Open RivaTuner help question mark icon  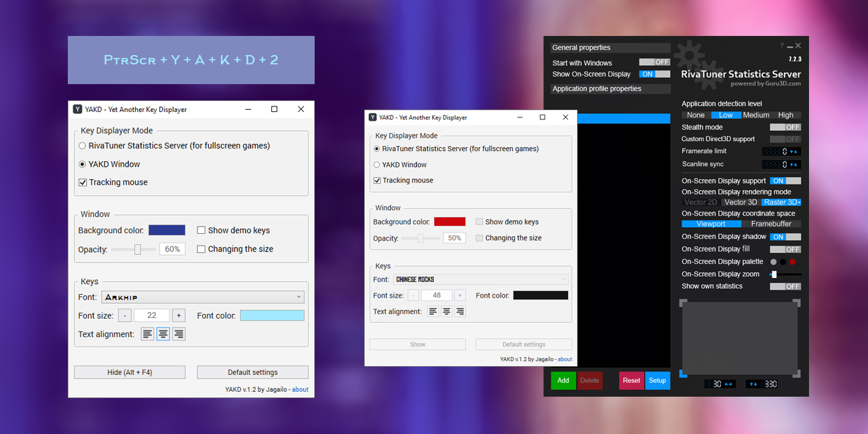click(x=781, y=46)
